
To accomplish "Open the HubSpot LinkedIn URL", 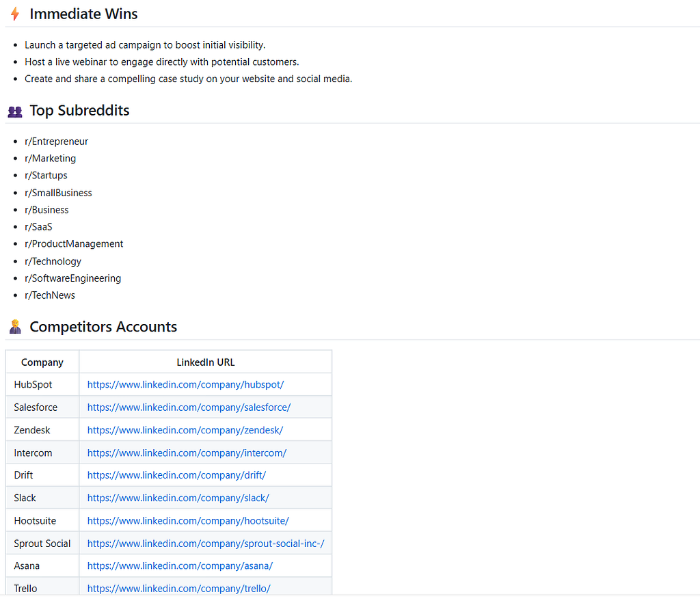I will (185, 385).
